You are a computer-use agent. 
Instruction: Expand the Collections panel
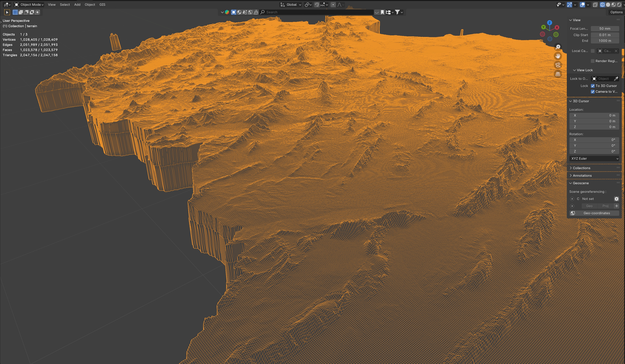point(581,168)
